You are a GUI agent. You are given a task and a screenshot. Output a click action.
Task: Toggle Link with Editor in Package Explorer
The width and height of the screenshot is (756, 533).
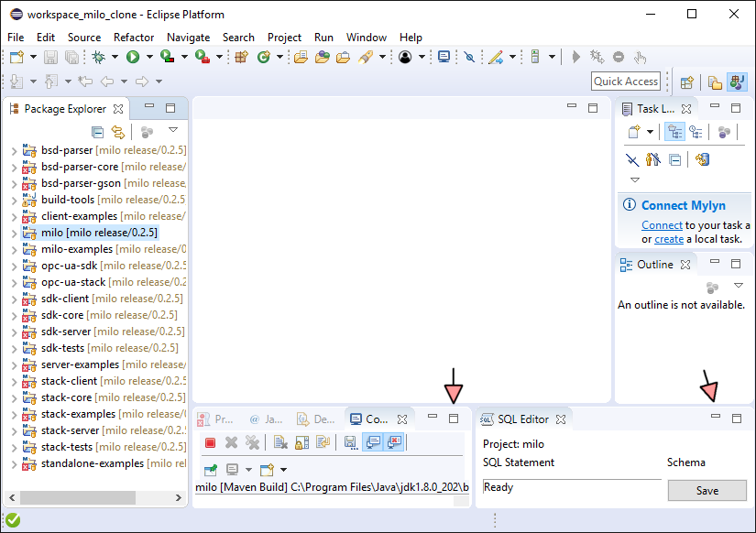[x=117, y=132]
